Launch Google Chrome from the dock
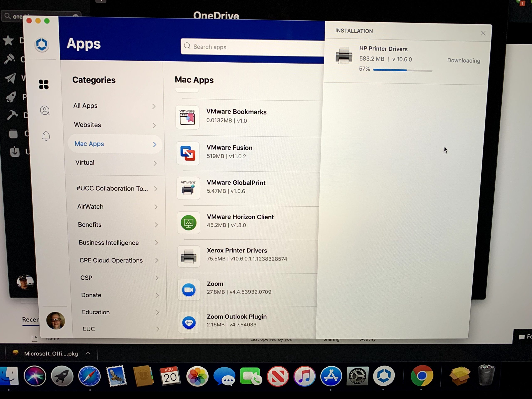 pyautogui.click(x=422, y=376)
